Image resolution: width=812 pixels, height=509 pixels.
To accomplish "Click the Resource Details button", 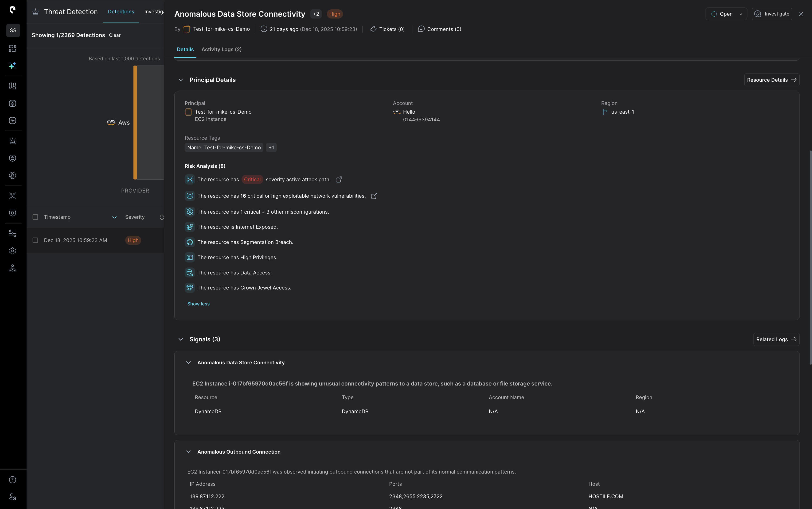I will 771,80.
